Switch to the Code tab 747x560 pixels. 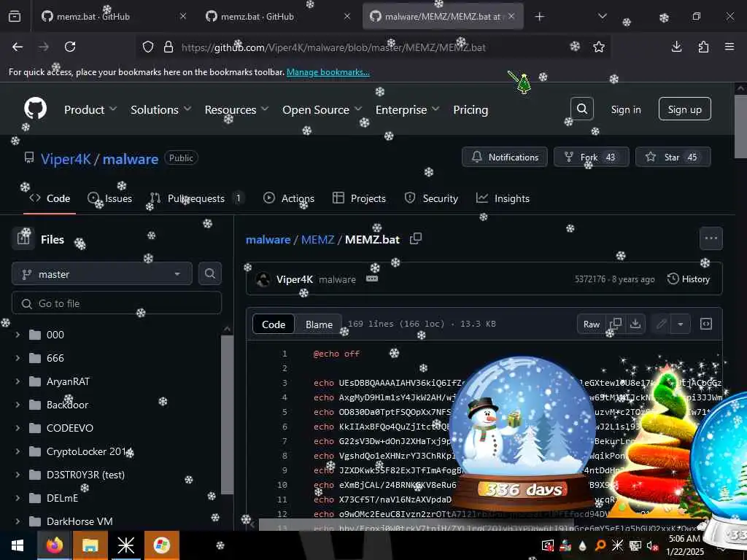[50, 198]
